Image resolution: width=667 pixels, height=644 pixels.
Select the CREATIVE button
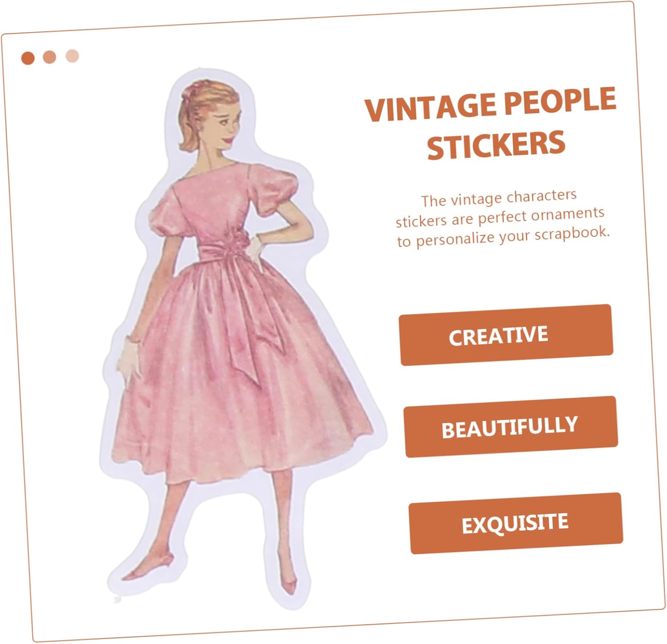(x=506, y=335)
